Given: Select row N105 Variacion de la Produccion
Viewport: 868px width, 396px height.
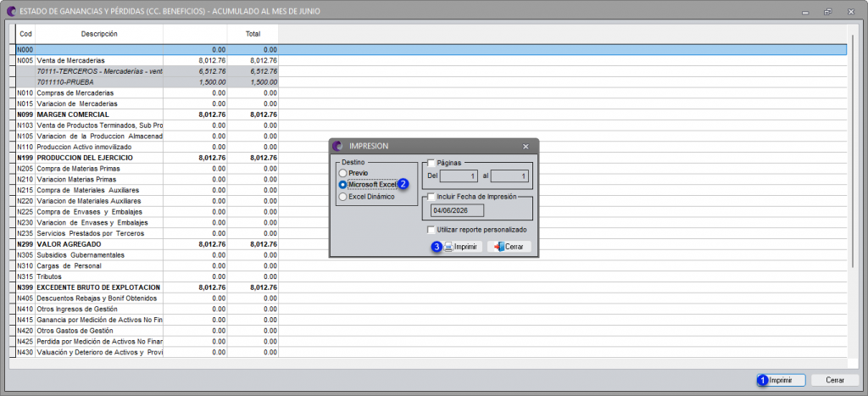Looking at the screenshot, I should [x=147, y=137].
